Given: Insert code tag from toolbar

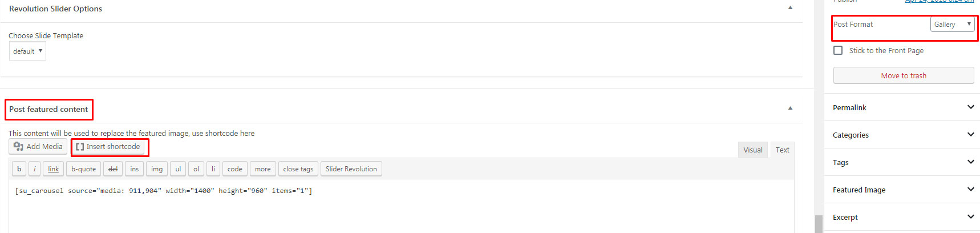Looking at the screenshot, I should [235, 169].
